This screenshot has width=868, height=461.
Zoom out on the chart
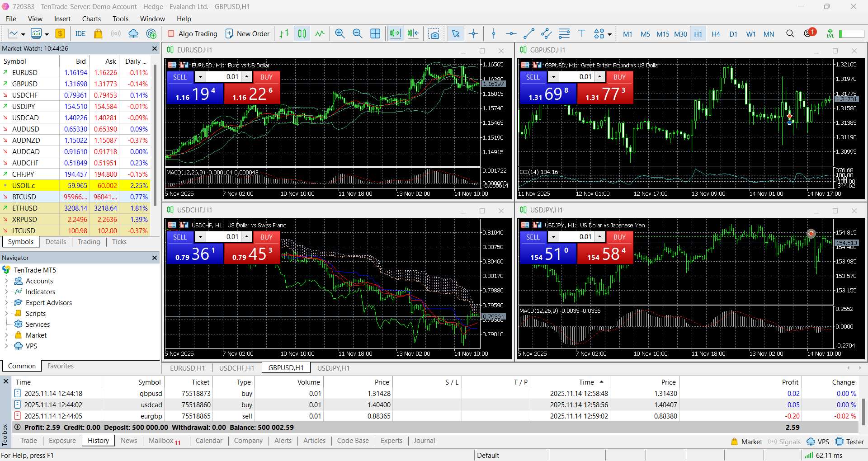pos(358,34)
